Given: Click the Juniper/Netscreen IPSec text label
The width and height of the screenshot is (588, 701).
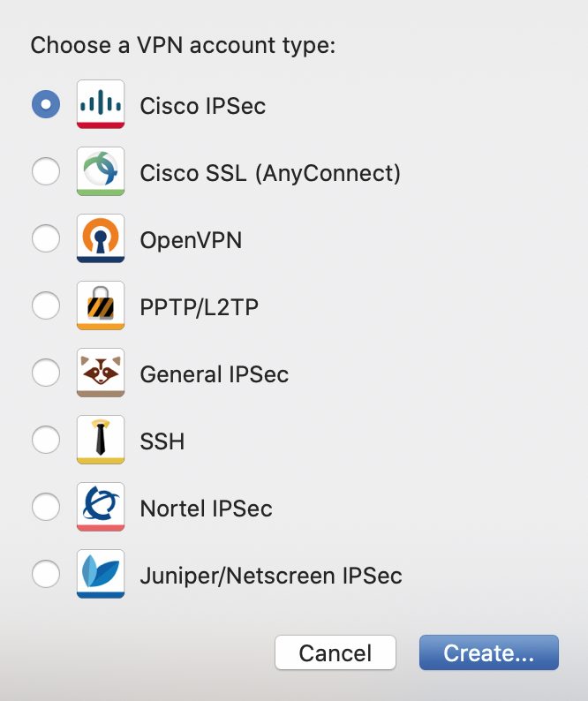Looking at the screenshot, I should 271,576.
